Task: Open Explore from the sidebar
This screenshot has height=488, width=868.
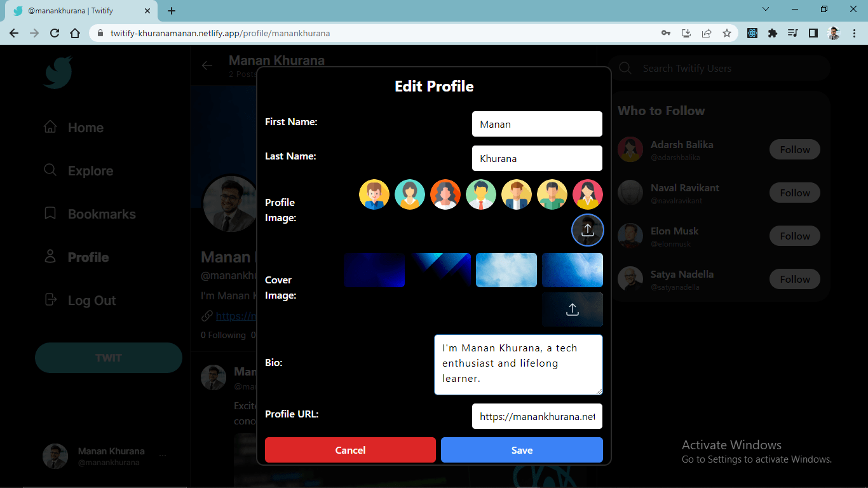Action: coord(50,170)
